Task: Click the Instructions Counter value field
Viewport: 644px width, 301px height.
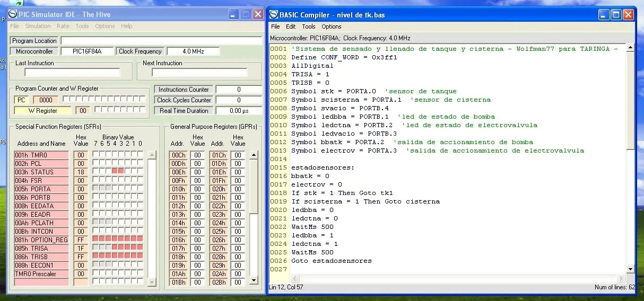Action: click(239, 90)
